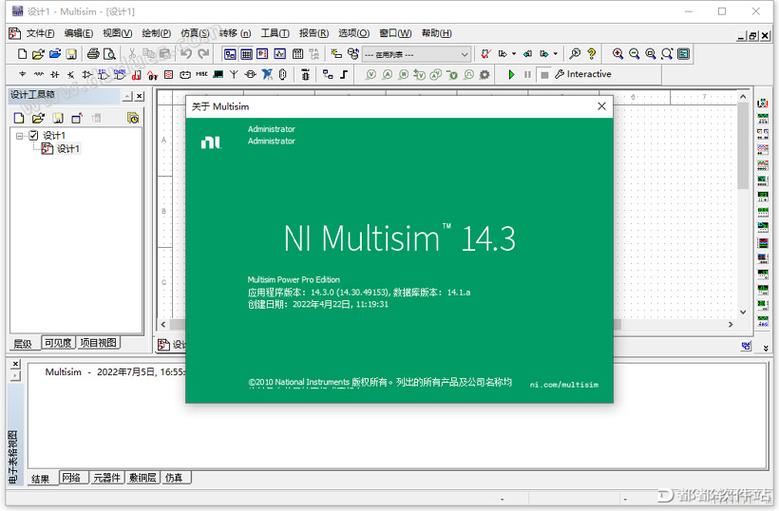This screenshot has height=511, width=779.
Task: Click the Stop simulation button
Action: (545, 74)
